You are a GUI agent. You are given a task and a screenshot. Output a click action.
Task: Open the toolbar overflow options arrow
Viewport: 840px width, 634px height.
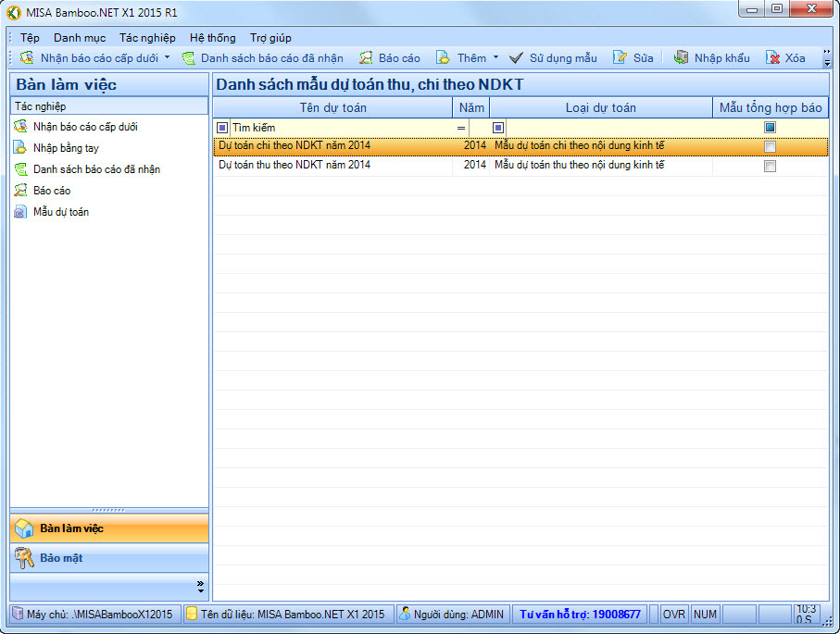pyautogui.click(x=827, y=57)
